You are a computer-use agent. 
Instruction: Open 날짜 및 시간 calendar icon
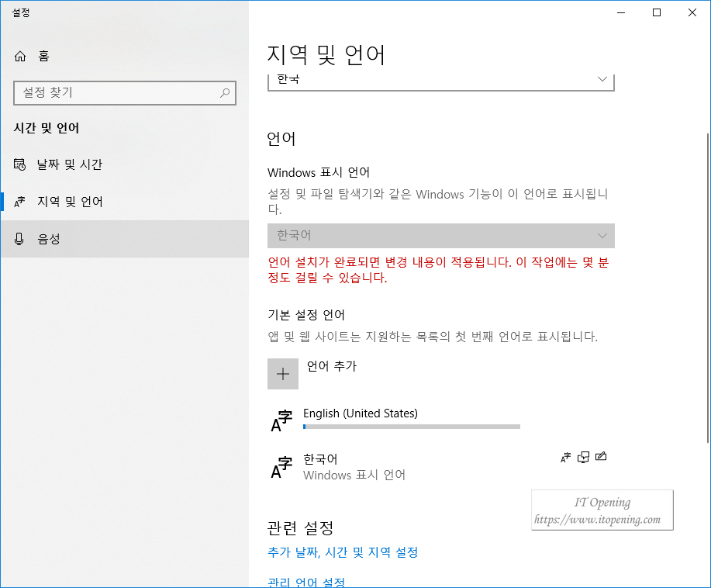19,164
